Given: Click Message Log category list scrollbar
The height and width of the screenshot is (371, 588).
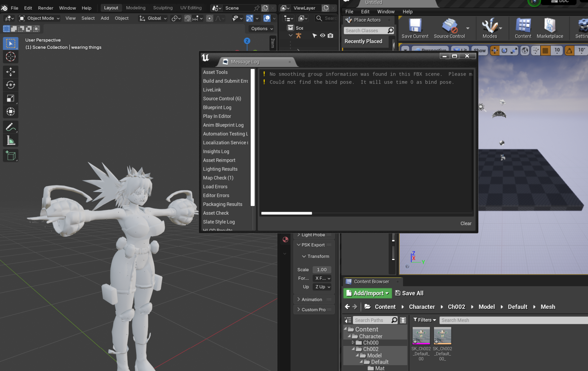Looking at the screenshot, I should click(x=253, y=137).
